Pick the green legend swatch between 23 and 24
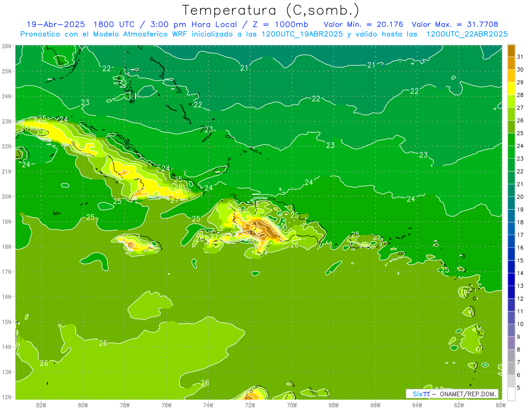The height and width of the screenshot is (411, 532). [511, 152]
